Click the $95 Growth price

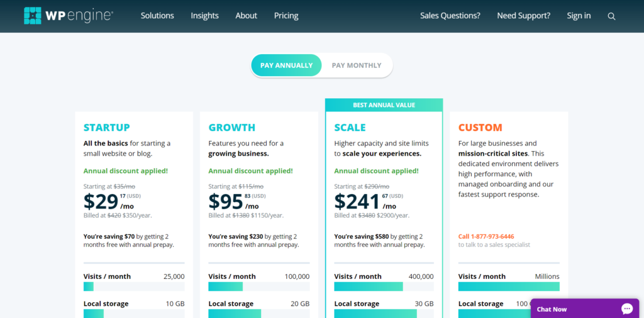point(226,202)
